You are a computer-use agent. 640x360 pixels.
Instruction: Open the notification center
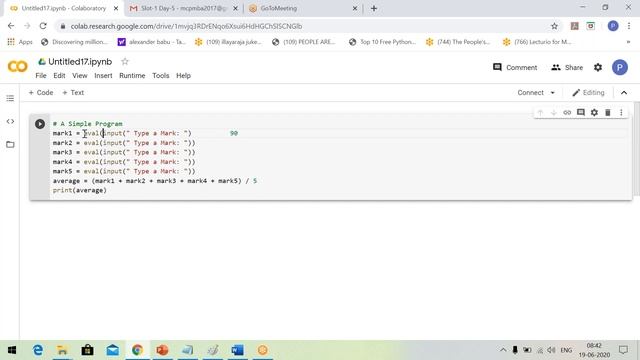click(x=623, y=350)
